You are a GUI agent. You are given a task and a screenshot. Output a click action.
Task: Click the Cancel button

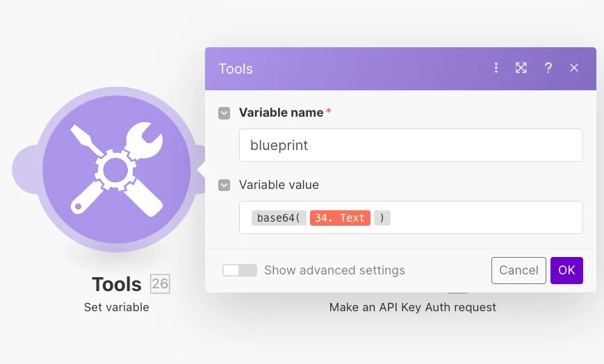tap(519, 270)
